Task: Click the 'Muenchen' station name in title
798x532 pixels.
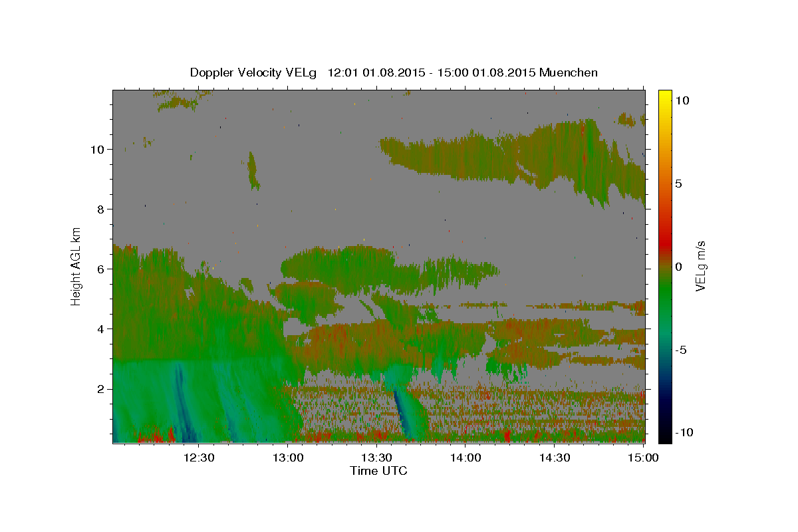Action: pyautogui.click(x=569, y=72)
